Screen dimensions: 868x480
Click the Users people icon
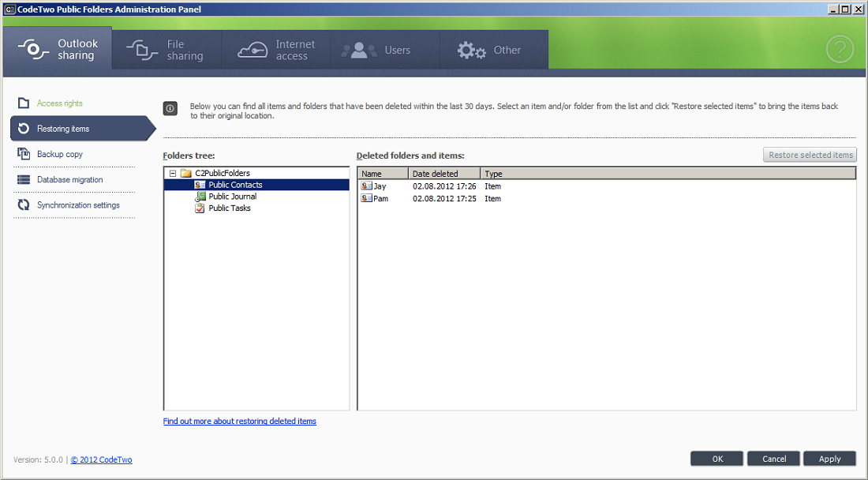pos(359,51)
